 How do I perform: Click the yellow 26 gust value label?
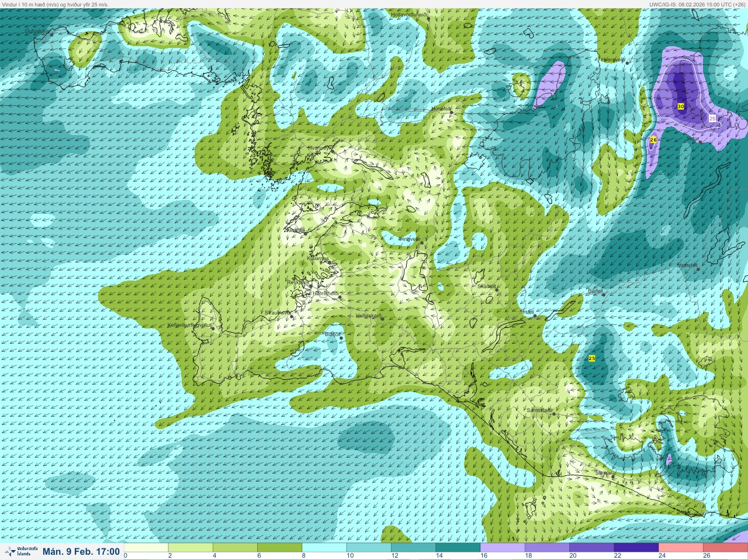pos(653,140)
